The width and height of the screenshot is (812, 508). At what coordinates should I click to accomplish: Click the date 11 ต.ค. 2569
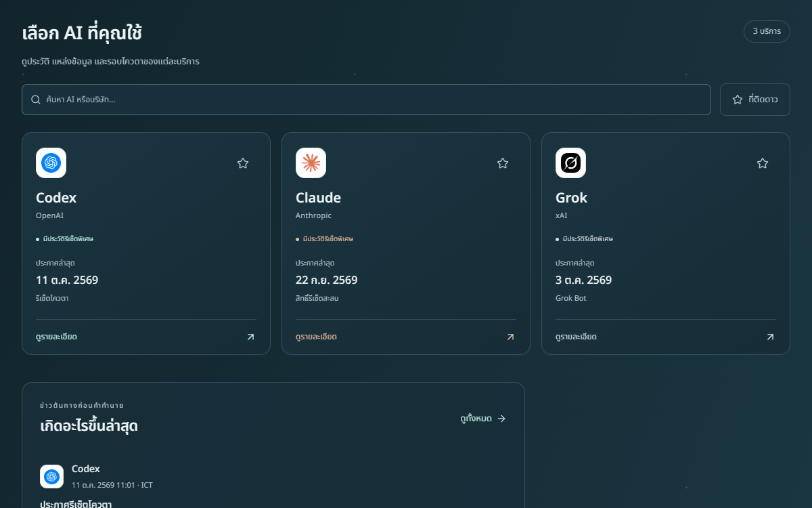coord(67,280)
